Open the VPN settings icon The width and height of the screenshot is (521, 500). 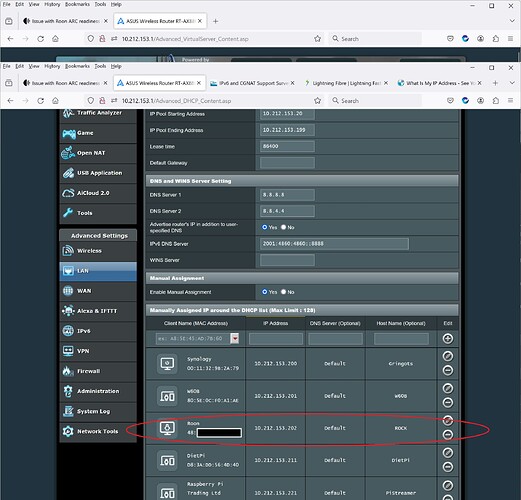68,351
